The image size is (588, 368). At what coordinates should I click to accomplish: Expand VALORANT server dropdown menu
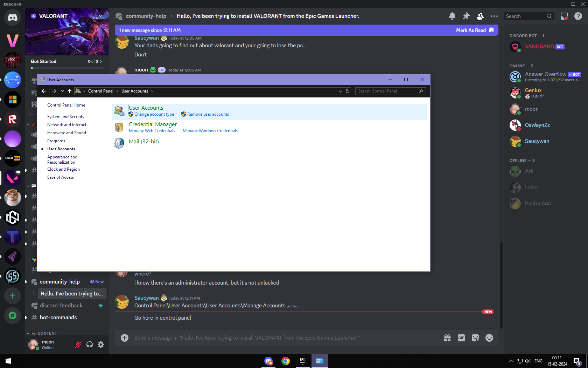tap(100, 16)
